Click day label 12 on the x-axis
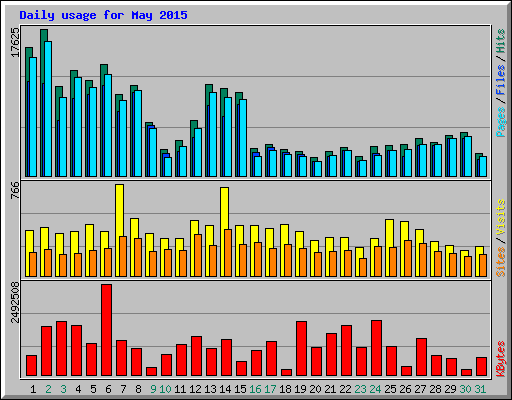The width and height of the screenshot is (512, 400). pyautogui.click(x=195, y=389)
